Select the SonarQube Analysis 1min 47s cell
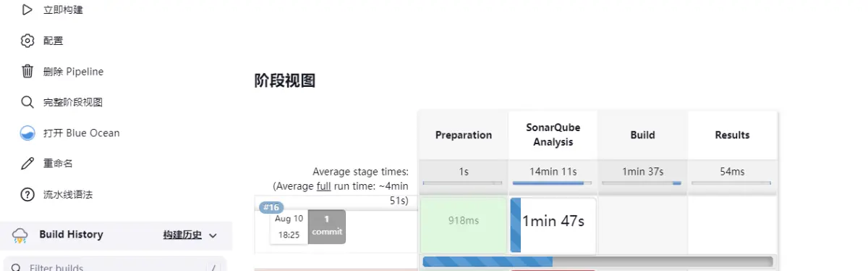Image resolution: width=868 pixels, height=271 pixels. [x=553, y=225]
